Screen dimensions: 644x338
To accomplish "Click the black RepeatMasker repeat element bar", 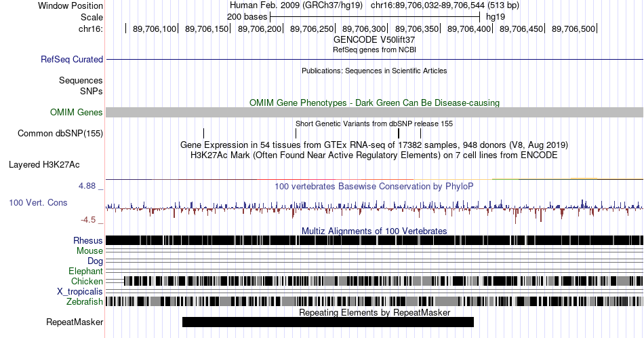I will (327, 322).
